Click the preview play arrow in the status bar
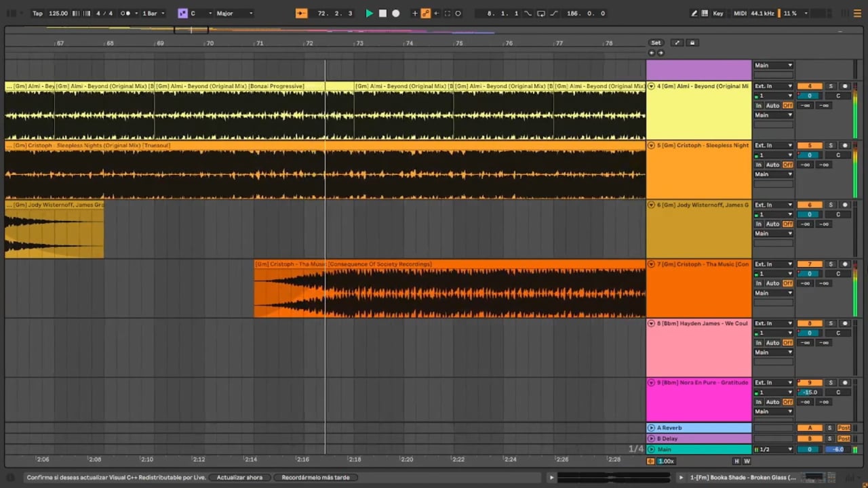Screen dimensions: 868x488 click(551, 478)
